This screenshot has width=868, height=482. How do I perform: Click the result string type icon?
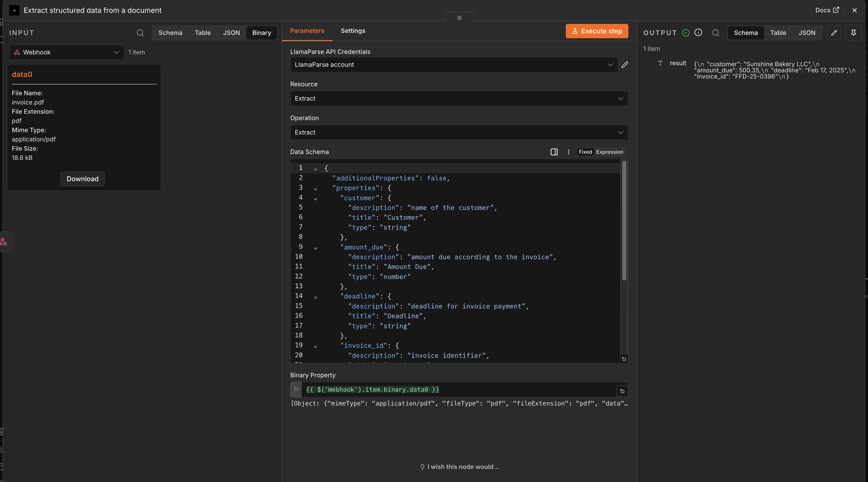click(x=660, y=63)
